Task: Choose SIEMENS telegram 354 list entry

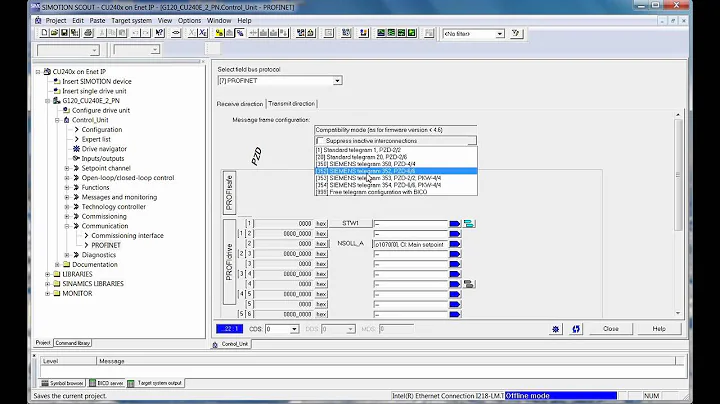Action: [x=396, y=185]
